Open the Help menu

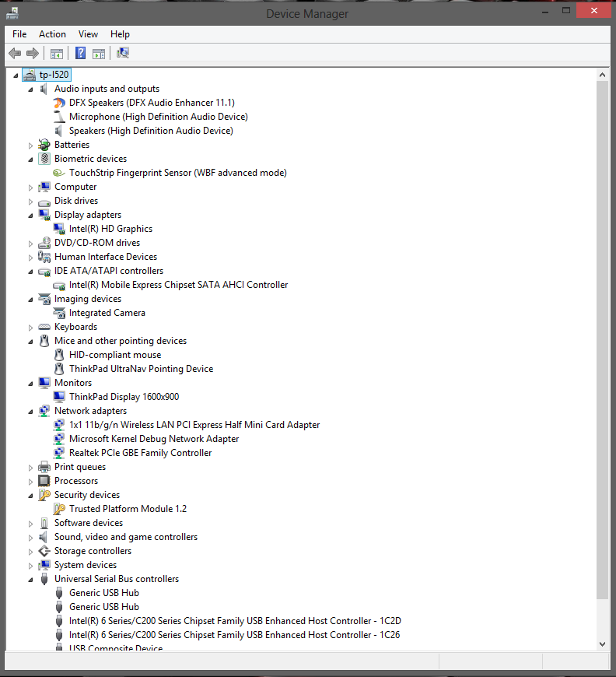pyautogui.click(x=120, y=34)
